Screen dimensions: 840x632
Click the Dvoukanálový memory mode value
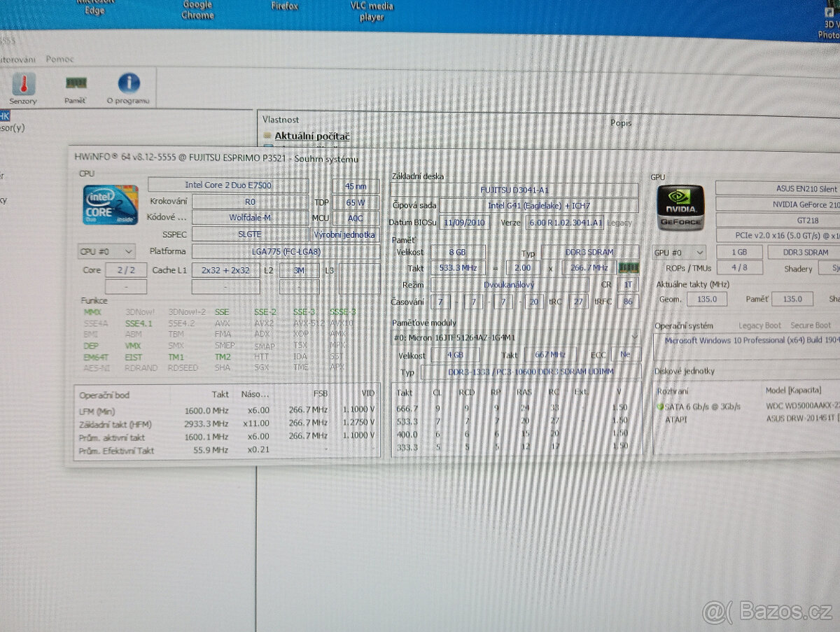pyautogui.click(x=510, y=284)
